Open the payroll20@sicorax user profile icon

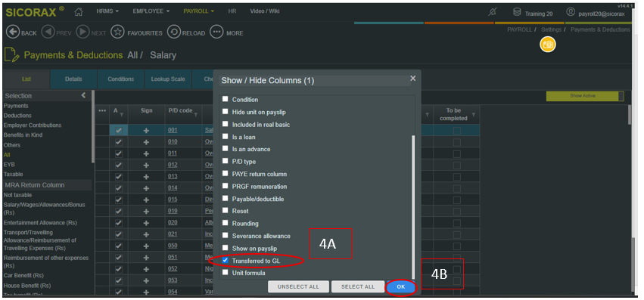click(571, 12)
